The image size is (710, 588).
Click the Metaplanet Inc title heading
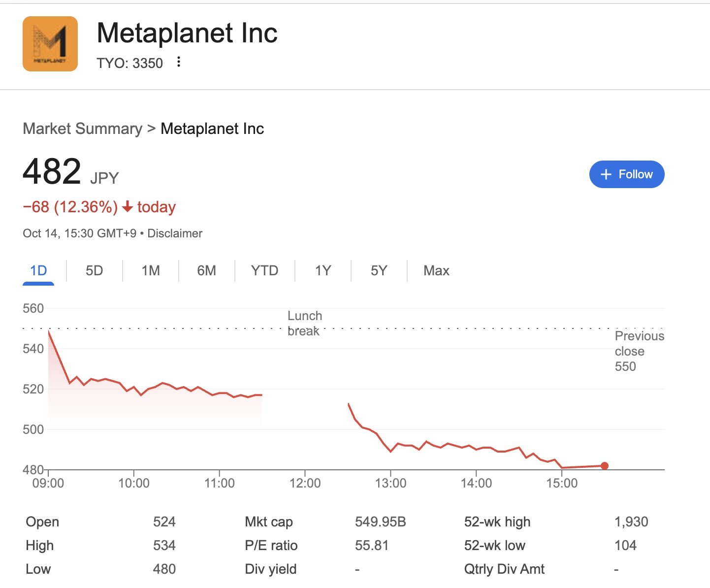click(187, 33)
